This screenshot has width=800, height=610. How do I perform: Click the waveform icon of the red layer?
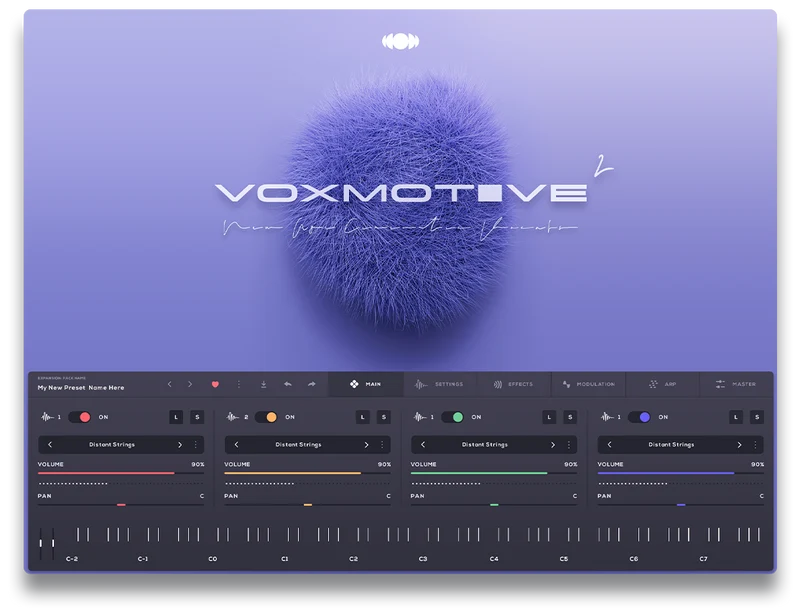pyautogui.click(x=46, y=417)
